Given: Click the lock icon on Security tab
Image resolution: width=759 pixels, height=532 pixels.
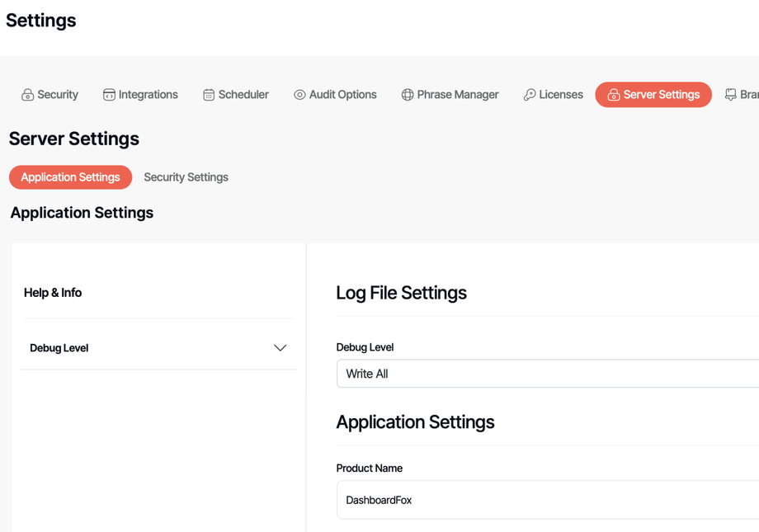Looking at the screenshot, I should (x=28, y=95).
